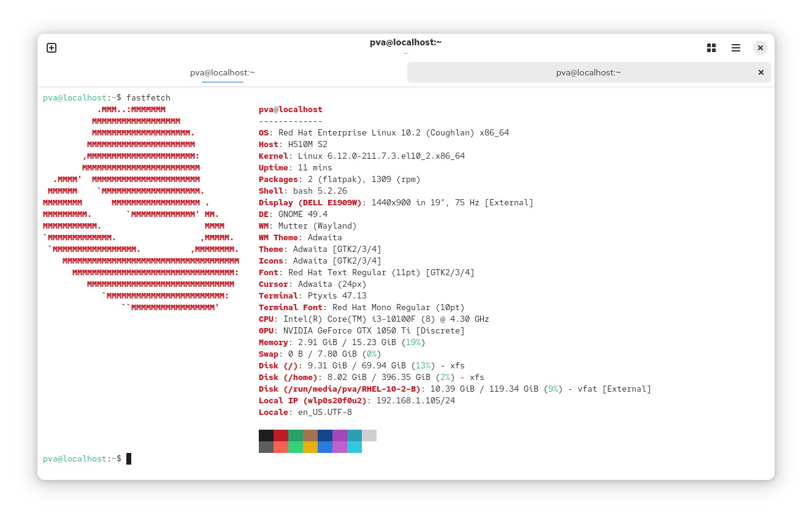Click the red 'pva@localhost' fastfetch header
The image size is (812, 521).
click(x=291, y=109)
